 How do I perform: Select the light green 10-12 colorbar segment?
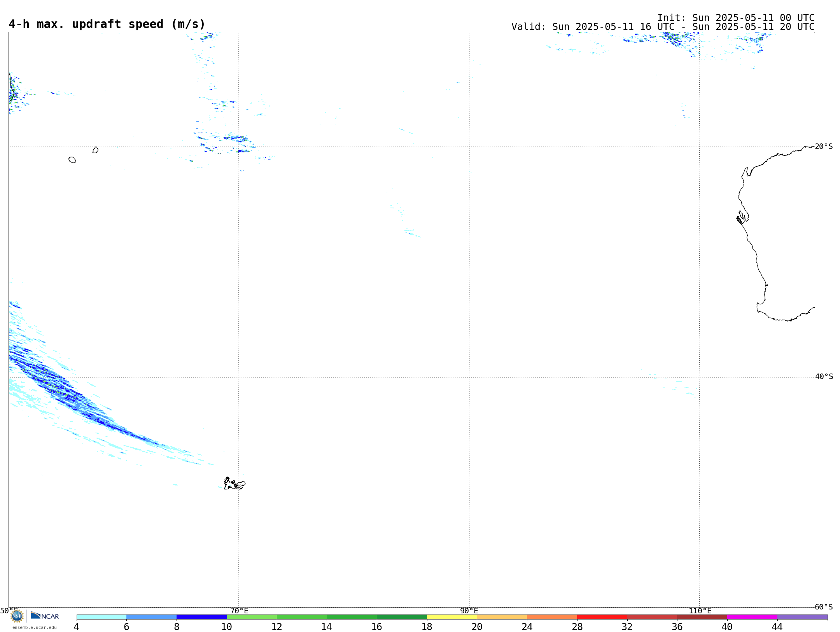tap(252, 617)
